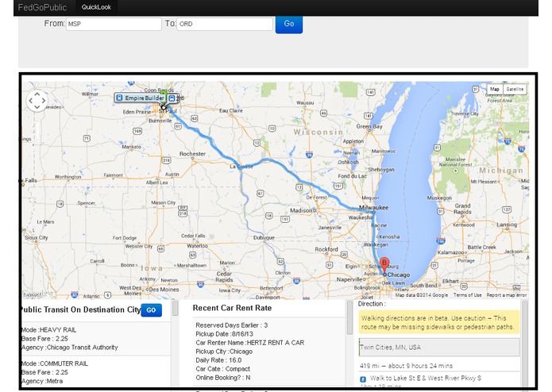The width and height of the screenshot is (552, 392).
Task: Select the Twin Cities, MN, USA origin row
Action: (439, 348)
